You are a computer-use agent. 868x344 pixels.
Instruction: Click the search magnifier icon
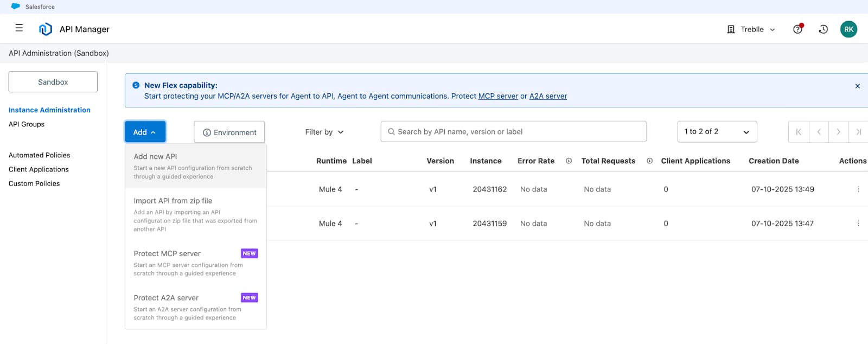(391, 131)
